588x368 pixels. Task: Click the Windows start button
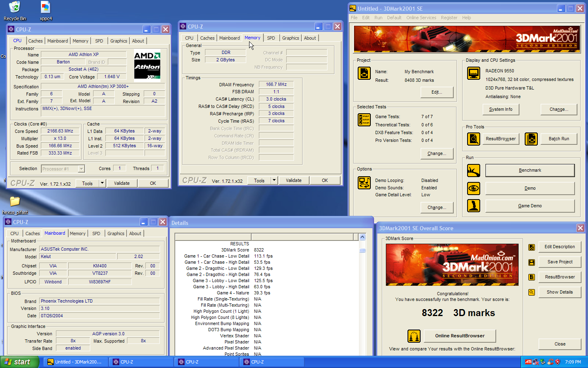click(x=20, y=362)
